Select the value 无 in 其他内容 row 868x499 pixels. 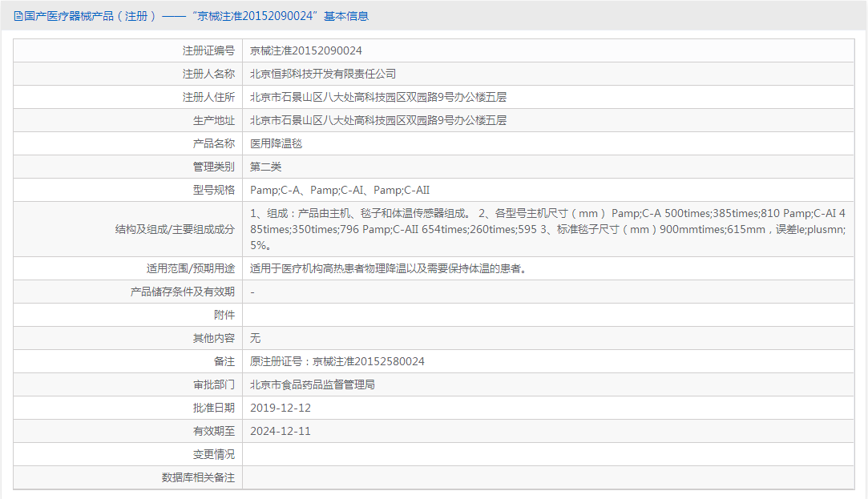255,339
